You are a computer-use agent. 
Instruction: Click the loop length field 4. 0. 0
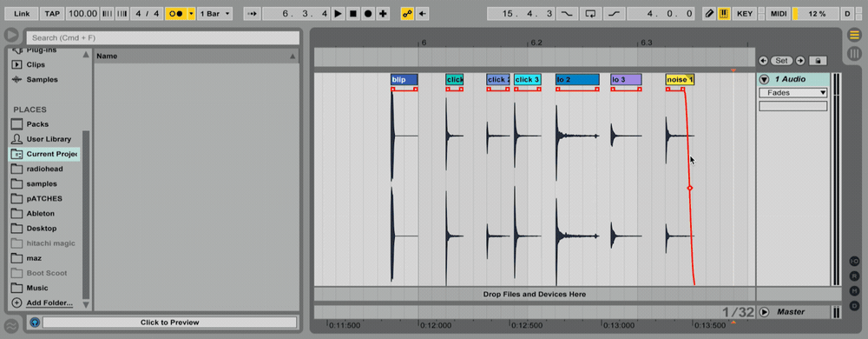(x=661, y=14)
